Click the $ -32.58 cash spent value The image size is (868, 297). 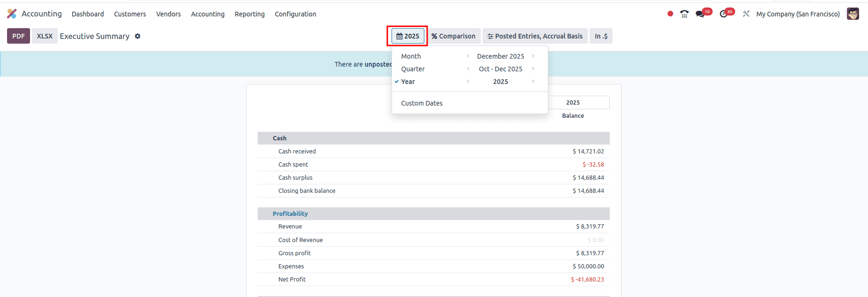pos(593,164)
